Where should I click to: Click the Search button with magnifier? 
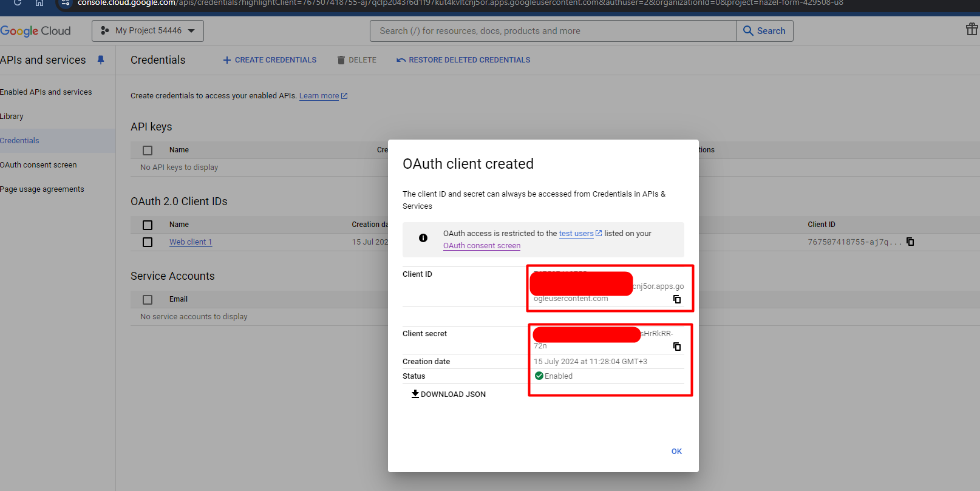tap(764, 31)
